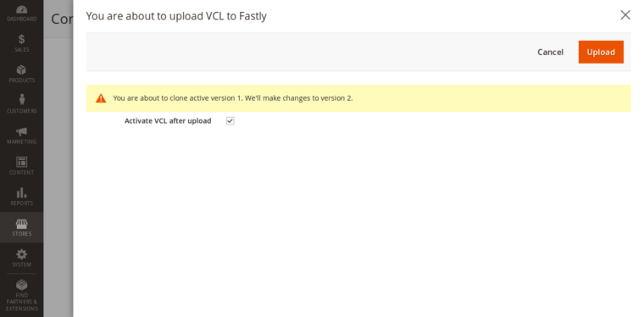Click the dimmed overlay strip beside the sidebar

[58, 176]
